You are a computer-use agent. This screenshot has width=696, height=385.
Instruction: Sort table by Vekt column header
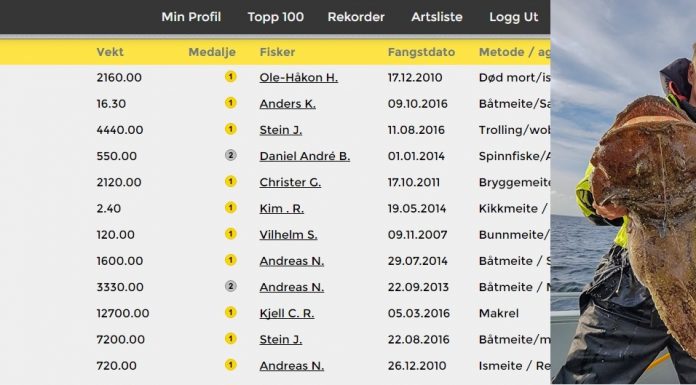pos(110,52)
